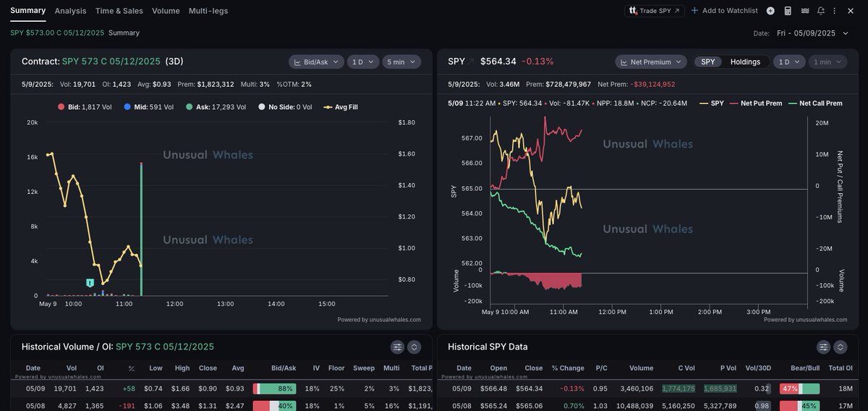Screen dimensions: 868x411
Task: Toggle No Side volume series in legend
Action: point(285,107)
